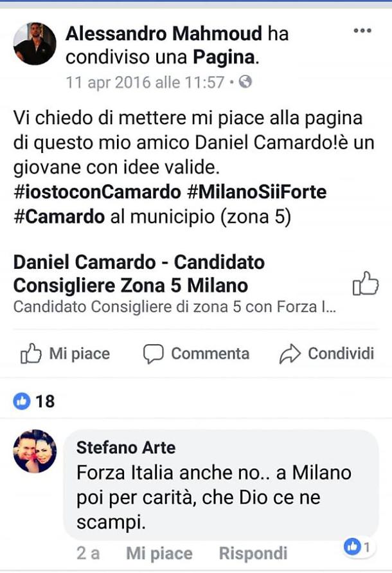Open Daniel Camardo candidate page title
The image size is (392, 573).
139,273
